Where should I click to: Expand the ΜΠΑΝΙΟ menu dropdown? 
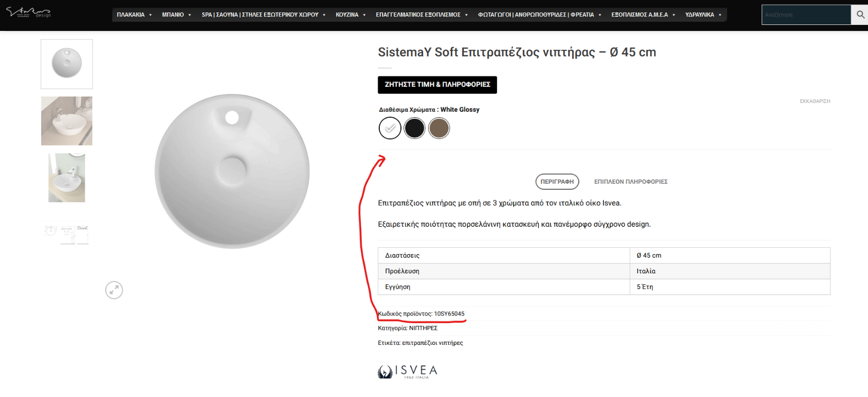point(176,15)
